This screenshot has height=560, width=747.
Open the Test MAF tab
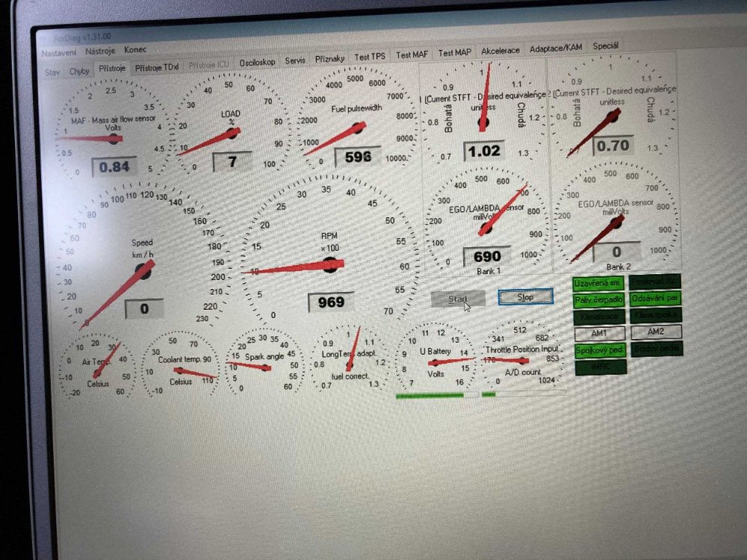point(412,55)
